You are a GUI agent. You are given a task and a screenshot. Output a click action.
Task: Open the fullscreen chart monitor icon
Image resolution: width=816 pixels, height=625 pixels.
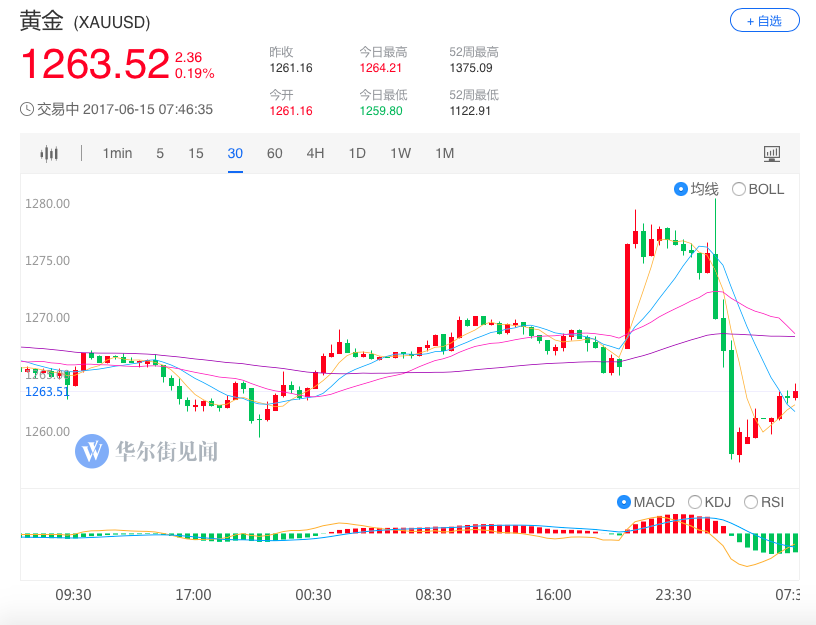pos(771,154)
